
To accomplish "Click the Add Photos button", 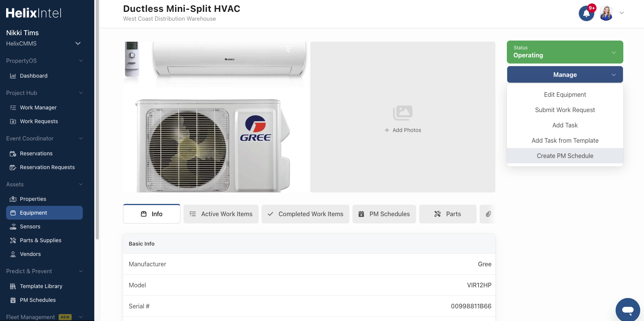I will [x=403, y=130].
